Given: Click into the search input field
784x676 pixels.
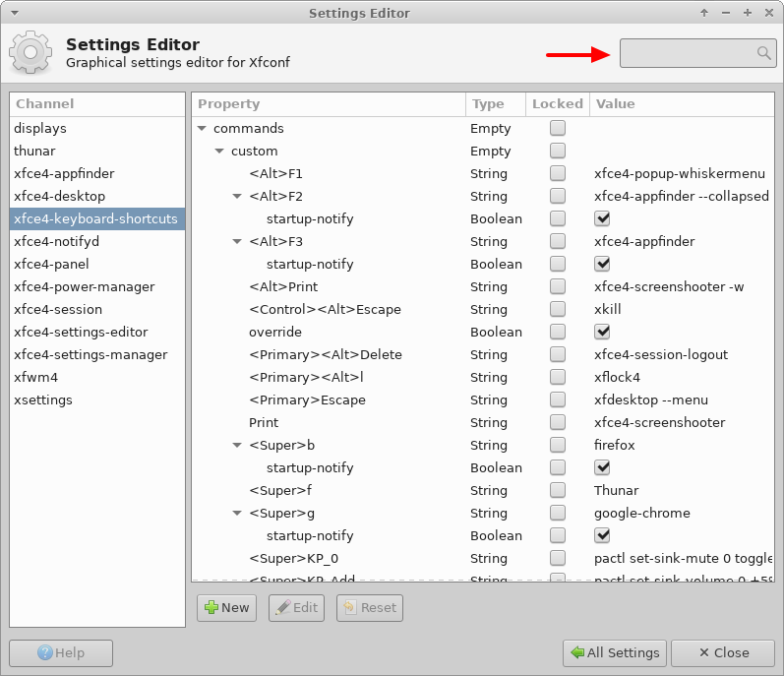Looking at the screenshot, I should click(687, 53).
